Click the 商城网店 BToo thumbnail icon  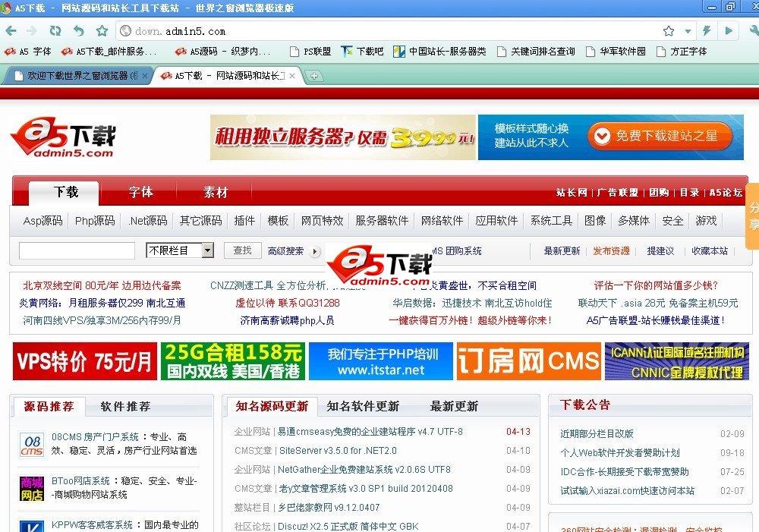(x=32, y=489)
